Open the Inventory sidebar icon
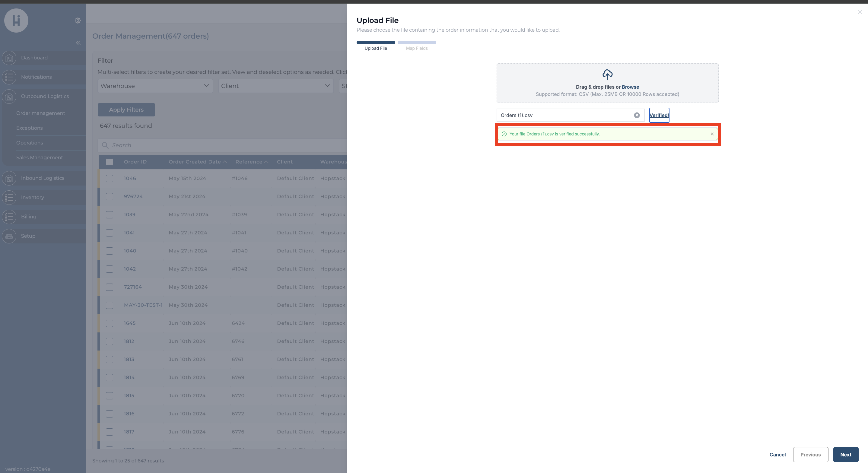Viewport: 868px width, 473px height. click(x=9, y=197)
